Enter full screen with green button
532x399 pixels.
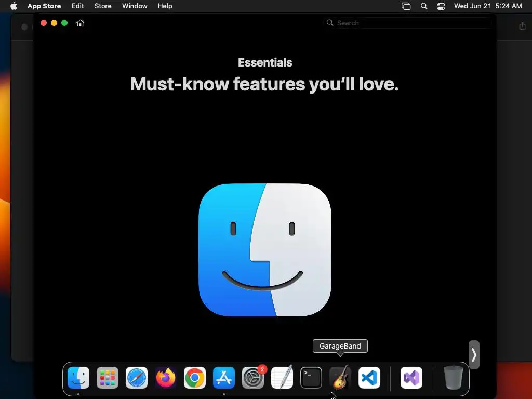click(64, 23)
